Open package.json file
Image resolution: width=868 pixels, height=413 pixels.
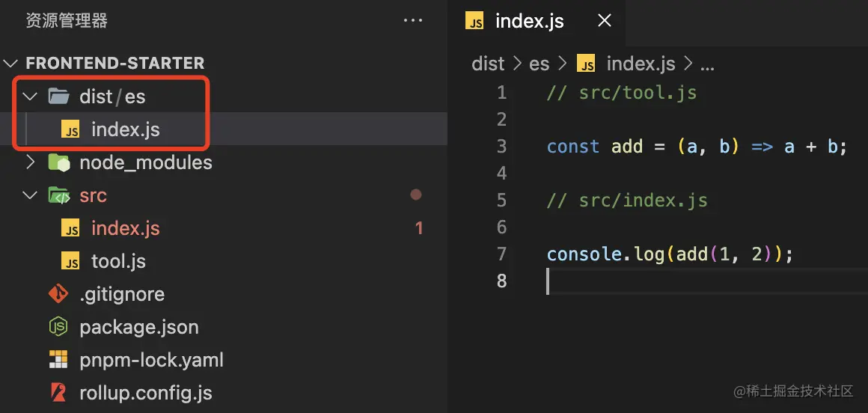(x=139, y=327)
